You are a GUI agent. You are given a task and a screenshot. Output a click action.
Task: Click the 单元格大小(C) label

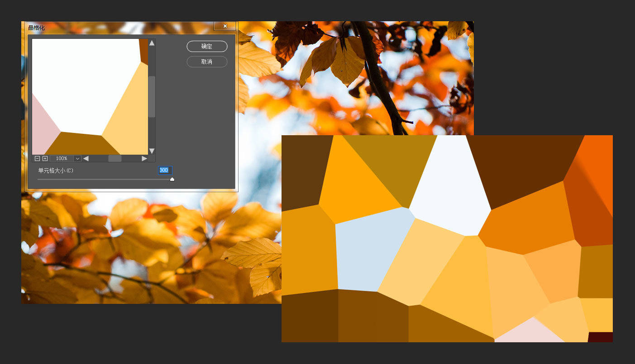[56, 170]
